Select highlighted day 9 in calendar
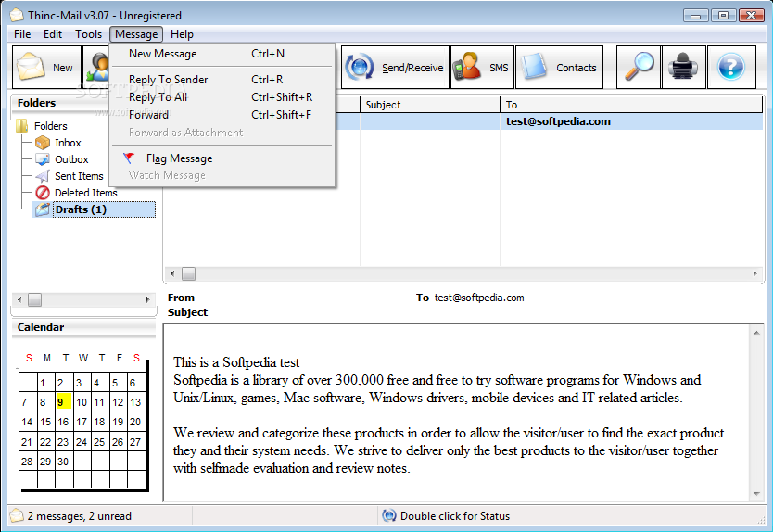Screen dimensions: 773x532 tap(64, 402)
